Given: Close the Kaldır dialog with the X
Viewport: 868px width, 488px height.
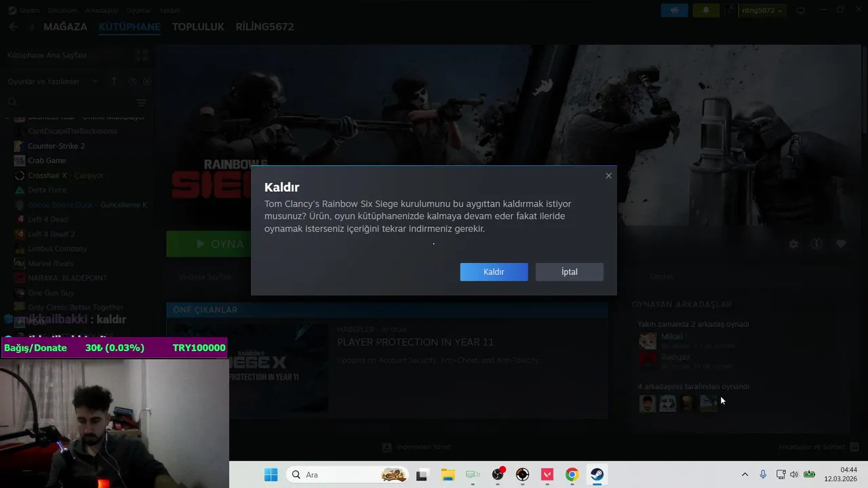Looking at the screenshot, I should (608, 176).
